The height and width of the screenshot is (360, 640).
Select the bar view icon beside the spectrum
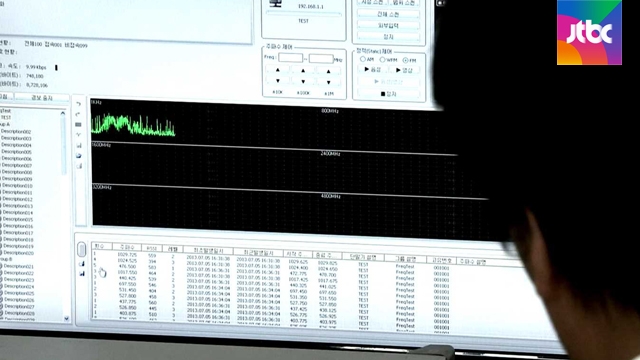[x=78, y=124]
